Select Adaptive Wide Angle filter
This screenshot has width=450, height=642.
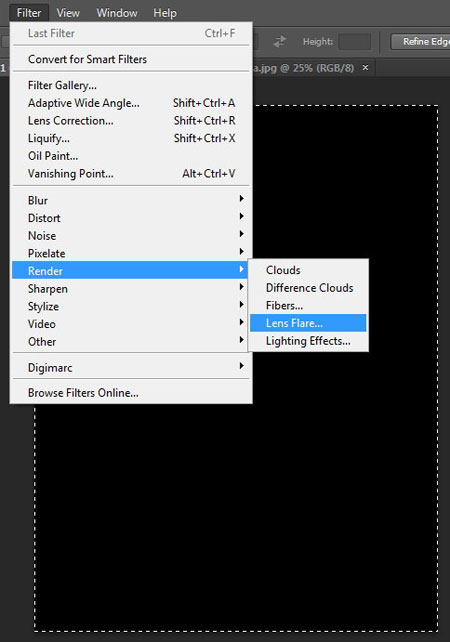click(131, 103)
